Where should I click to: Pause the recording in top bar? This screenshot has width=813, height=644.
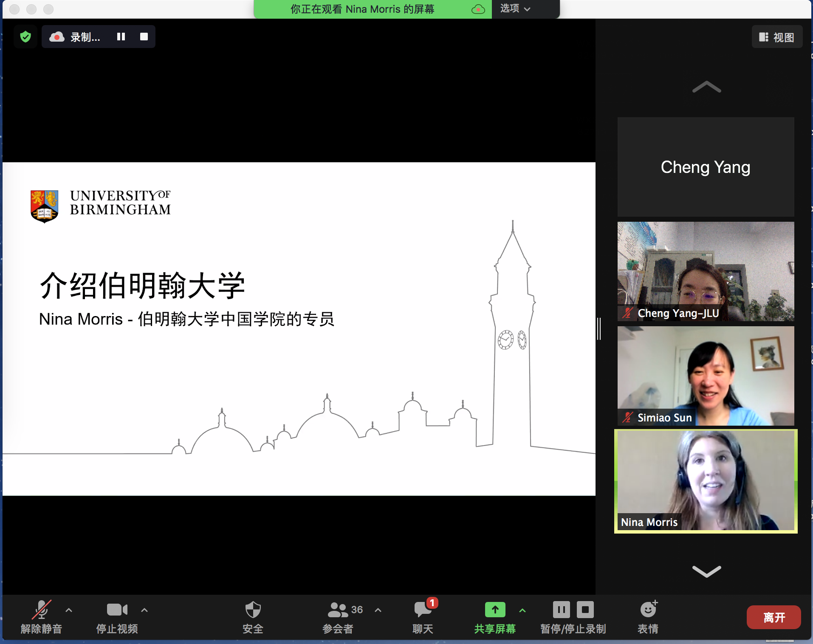click(x=121, y=37)
